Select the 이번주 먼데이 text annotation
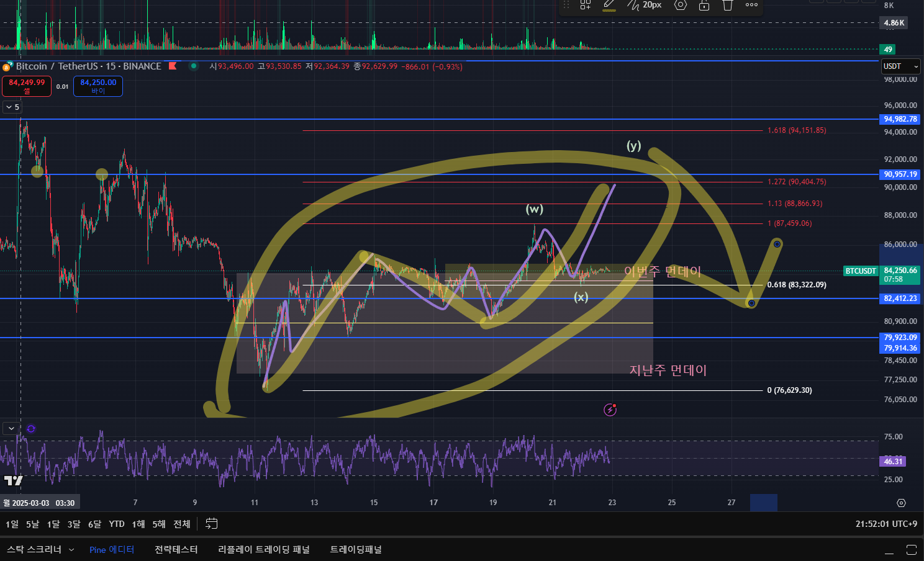 tap(663, 271)
